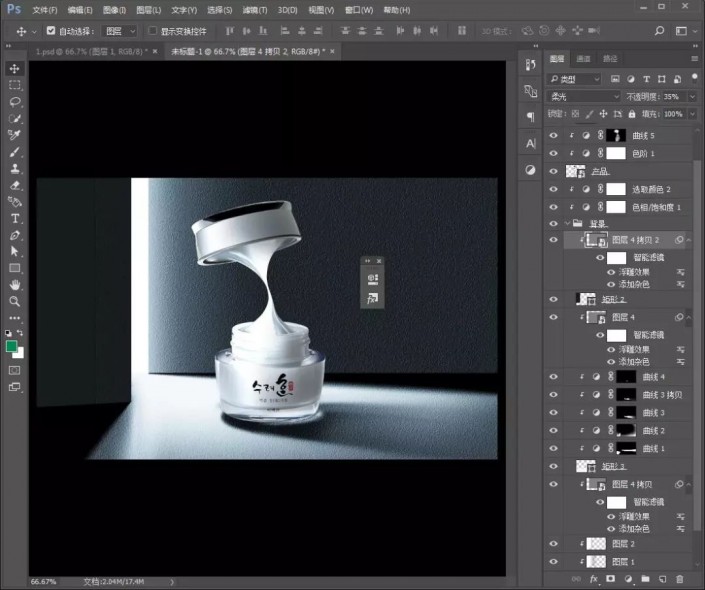Image resolution: width=705 pixels, height=590 pixels.
Task: Open the opacity slider dropdown arrow
Action: 692,96
